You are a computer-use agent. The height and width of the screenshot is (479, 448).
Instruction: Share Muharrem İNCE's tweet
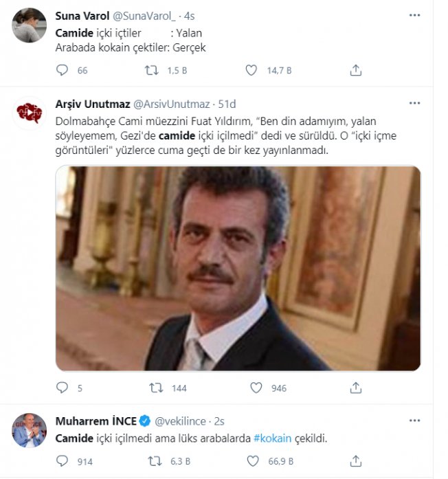pos(355,461)
